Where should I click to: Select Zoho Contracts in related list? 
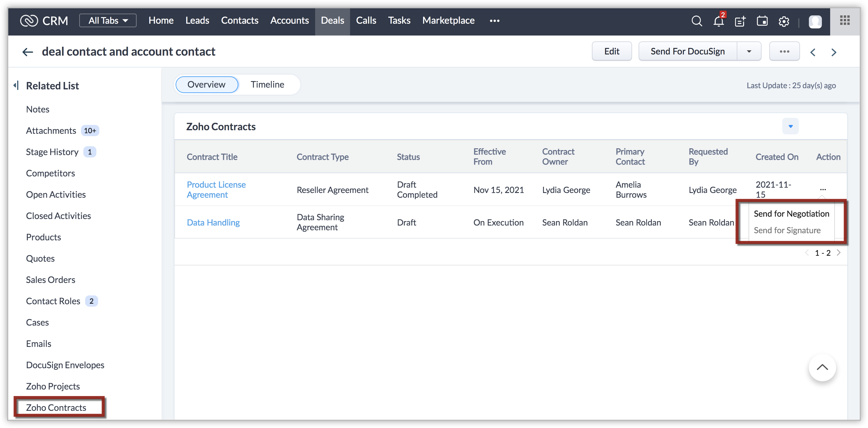(56, 407)
